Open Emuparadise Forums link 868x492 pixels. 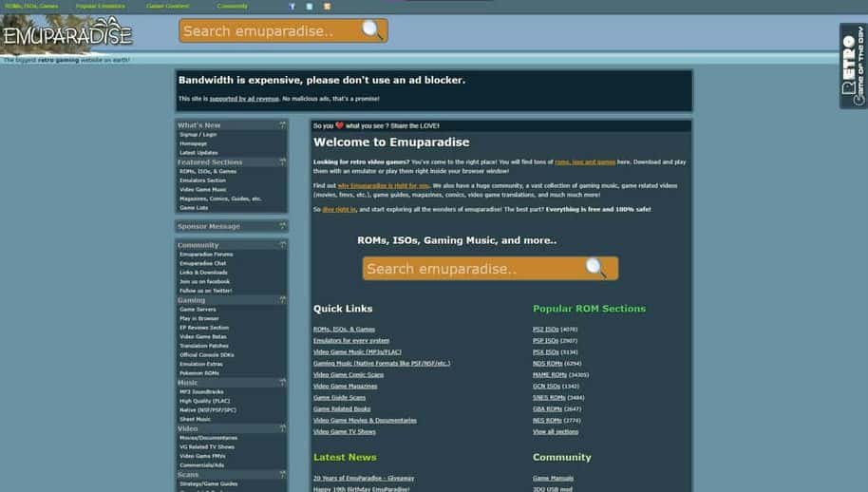point(206,255)
